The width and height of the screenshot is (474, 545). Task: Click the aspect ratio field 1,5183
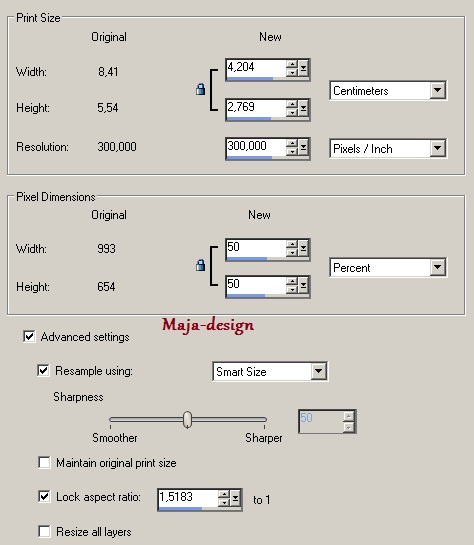(x=188, y=499)
